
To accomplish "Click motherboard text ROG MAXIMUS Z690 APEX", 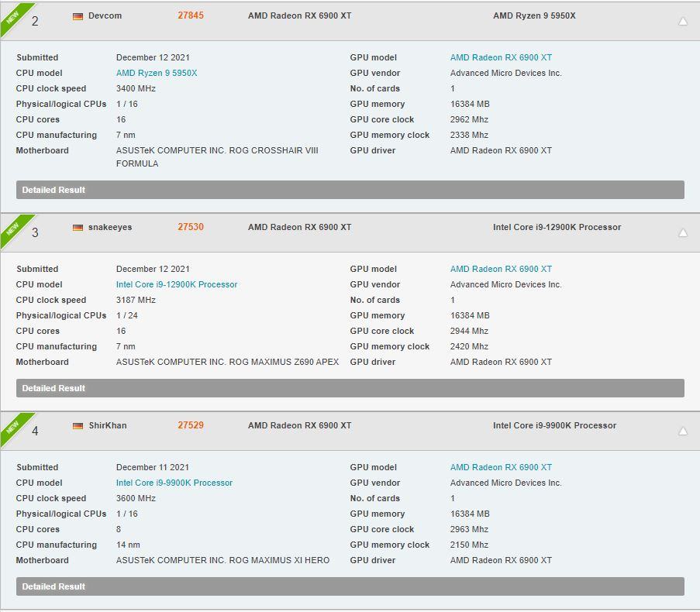I will [284, 363].
